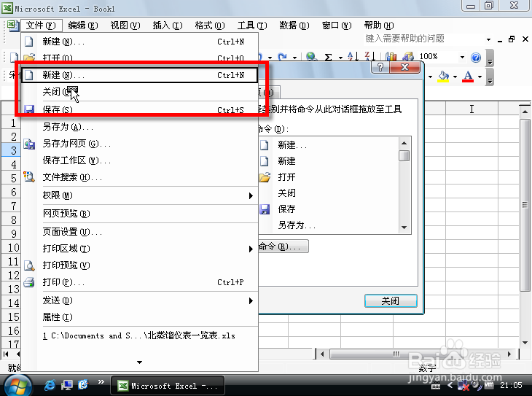Choose 打印(P)... menu item
The height and width of the screenshot is (396, 532).
[139, 282]
